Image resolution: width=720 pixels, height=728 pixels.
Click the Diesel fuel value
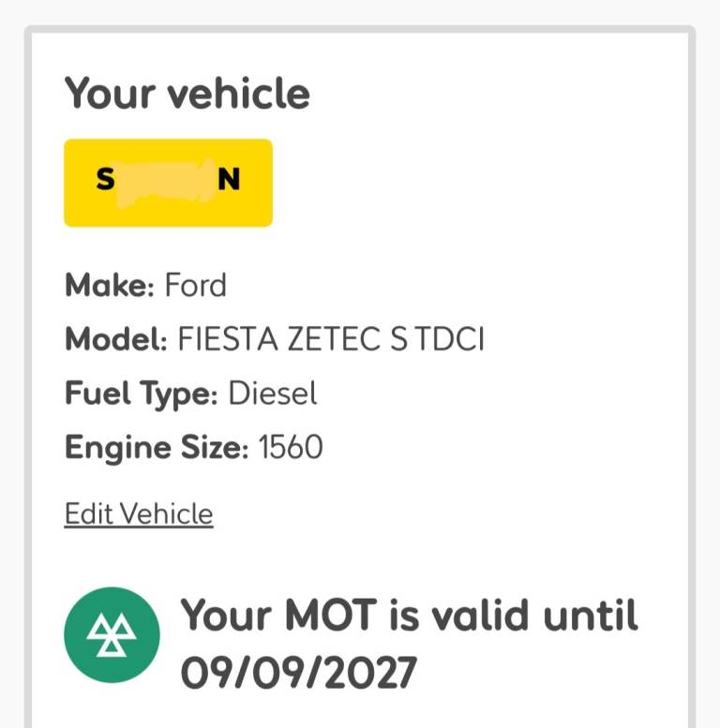tap(273, 393)
